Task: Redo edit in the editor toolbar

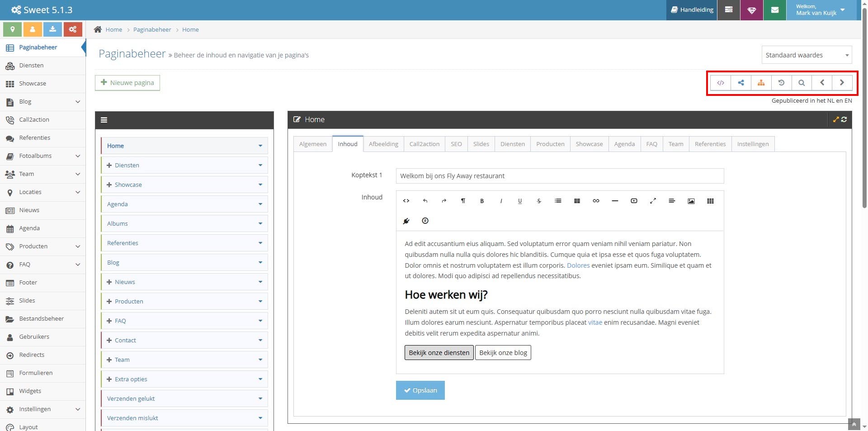Action: (444, 201)
